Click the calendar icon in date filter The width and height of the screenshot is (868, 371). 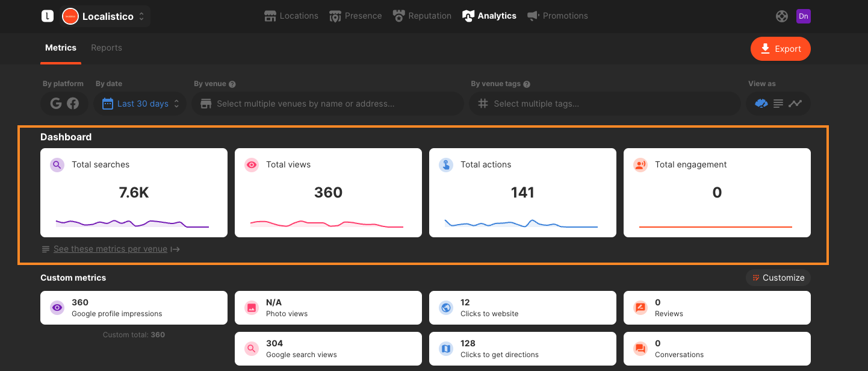tap(108, 104)
